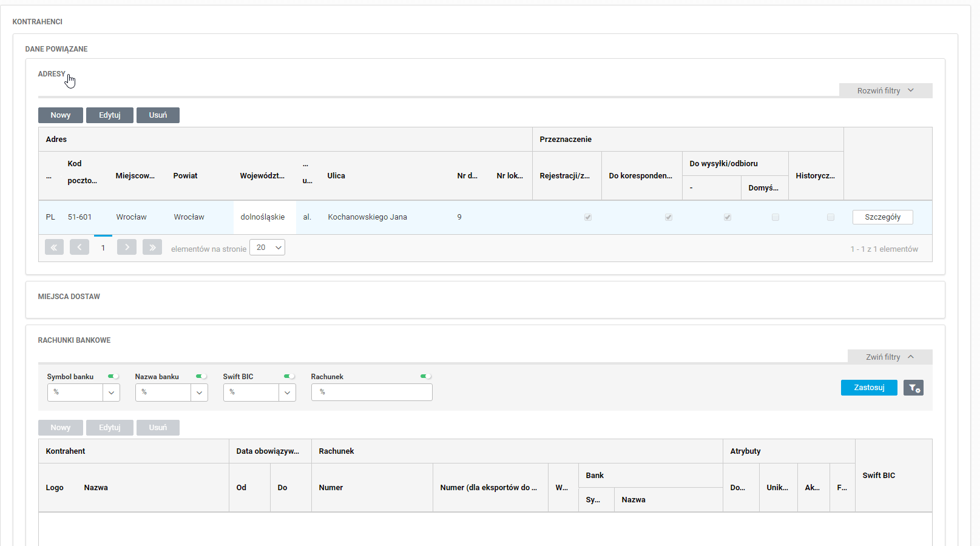This screenshot has width=980, height=546.
Task: Click the Adresy section header
Action: coord(52,74)
